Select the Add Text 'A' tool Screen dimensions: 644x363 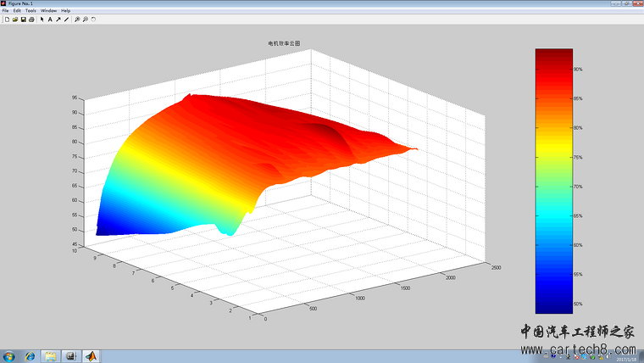[50, 19]
